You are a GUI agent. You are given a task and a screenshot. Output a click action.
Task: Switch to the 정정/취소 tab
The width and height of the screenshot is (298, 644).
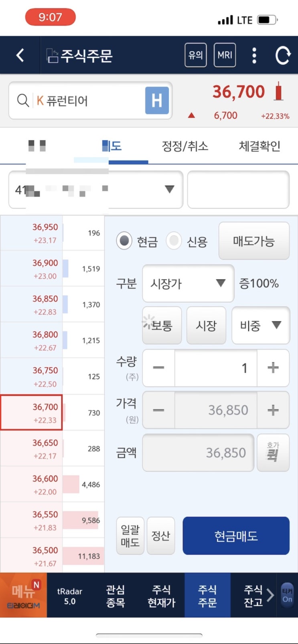[185, 146]
